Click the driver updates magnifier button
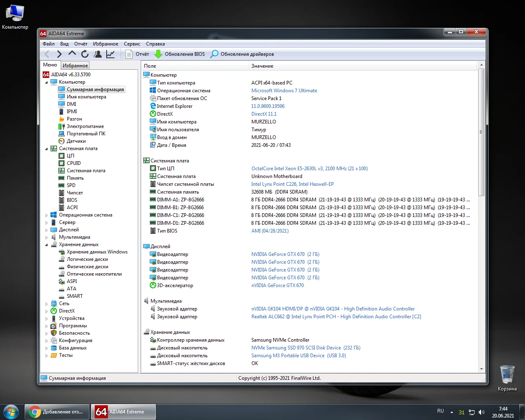 (242, 54)
